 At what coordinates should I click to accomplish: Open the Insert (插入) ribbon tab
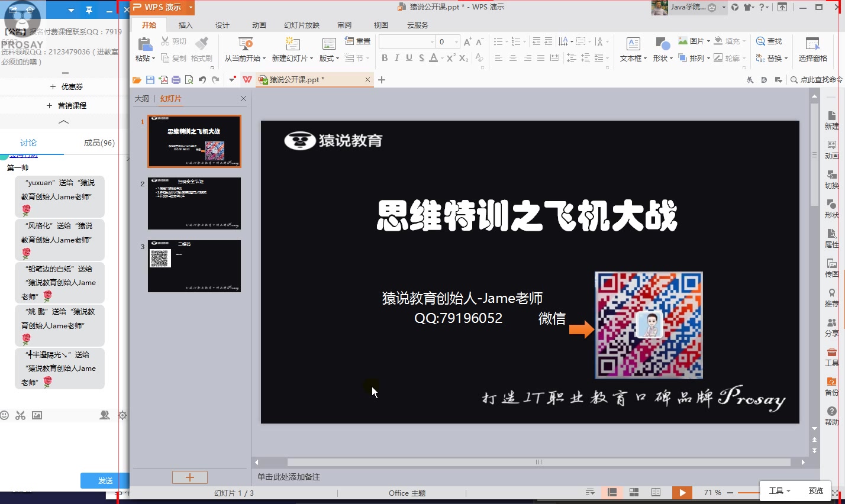point(186,25)
